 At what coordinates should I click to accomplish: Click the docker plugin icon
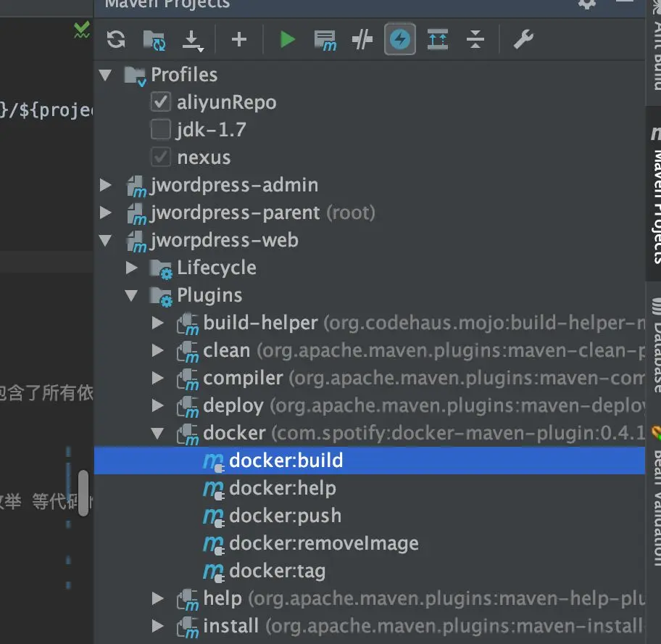click(x=188, y=435)
